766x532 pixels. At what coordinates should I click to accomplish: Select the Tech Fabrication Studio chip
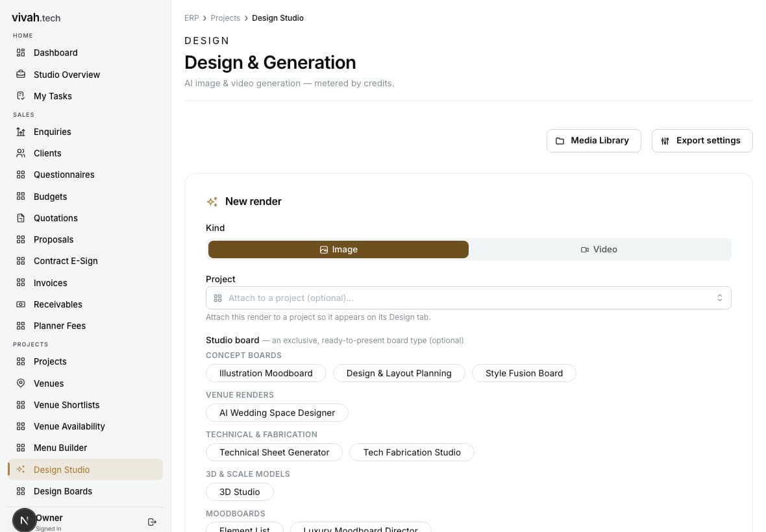(412, 452)
